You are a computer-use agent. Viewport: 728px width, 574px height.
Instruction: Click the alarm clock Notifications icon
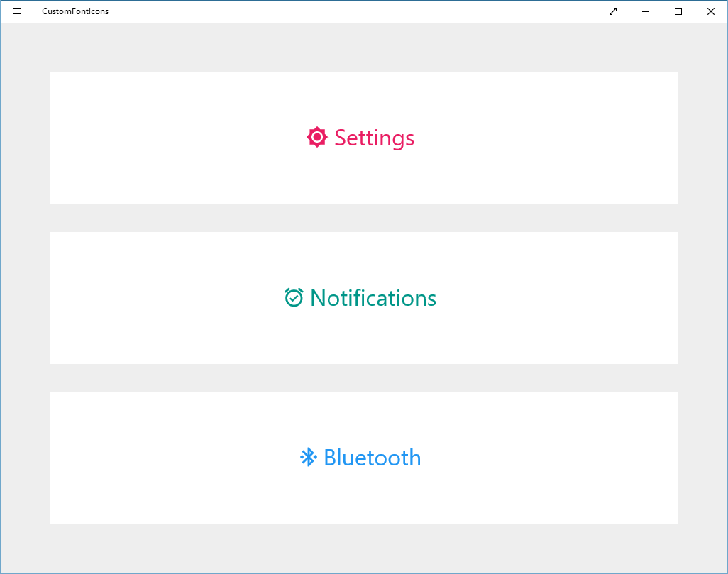coord(294,297)
